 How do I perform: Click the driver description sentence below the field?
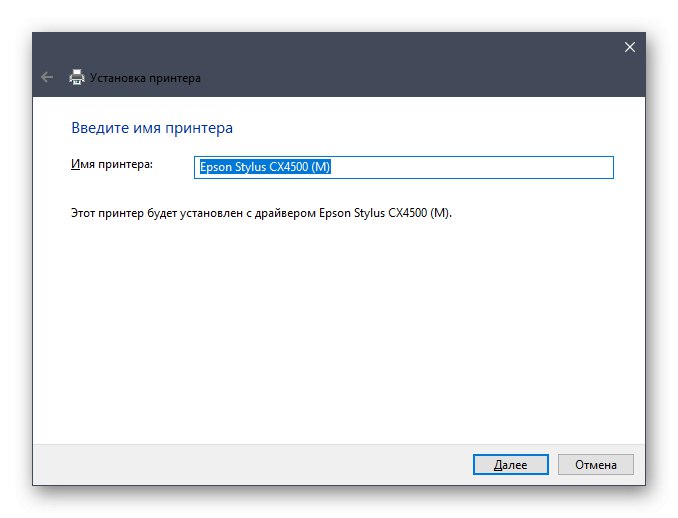pyautogui.click(x=261, y=213)
